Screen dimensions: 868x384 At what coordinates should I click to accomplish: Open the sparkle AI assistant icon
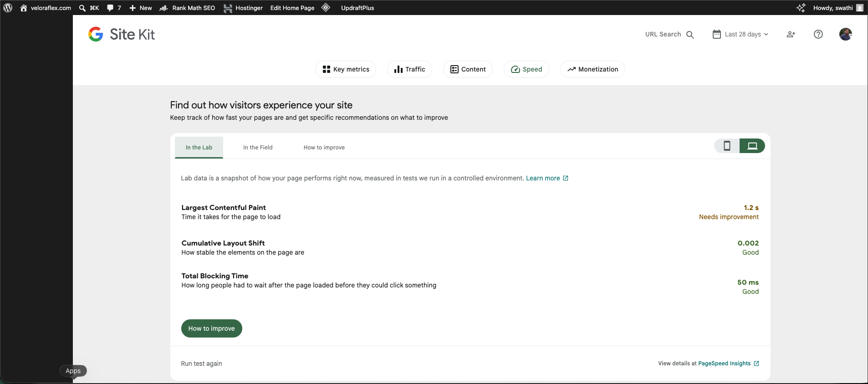801,8
